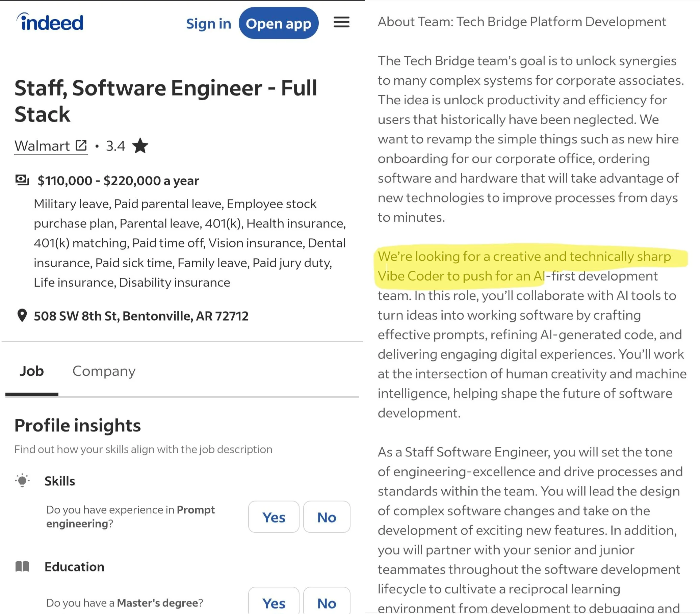This screenshot has width=700, height=614.
Task: Open the hamburger menu
Action: point(341,23)
